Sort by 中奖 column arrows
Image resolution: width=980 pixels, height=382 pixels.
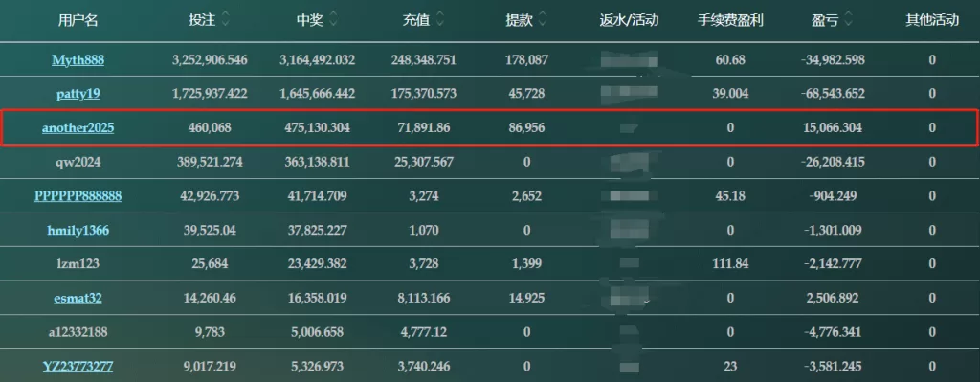tap(333, 20)
